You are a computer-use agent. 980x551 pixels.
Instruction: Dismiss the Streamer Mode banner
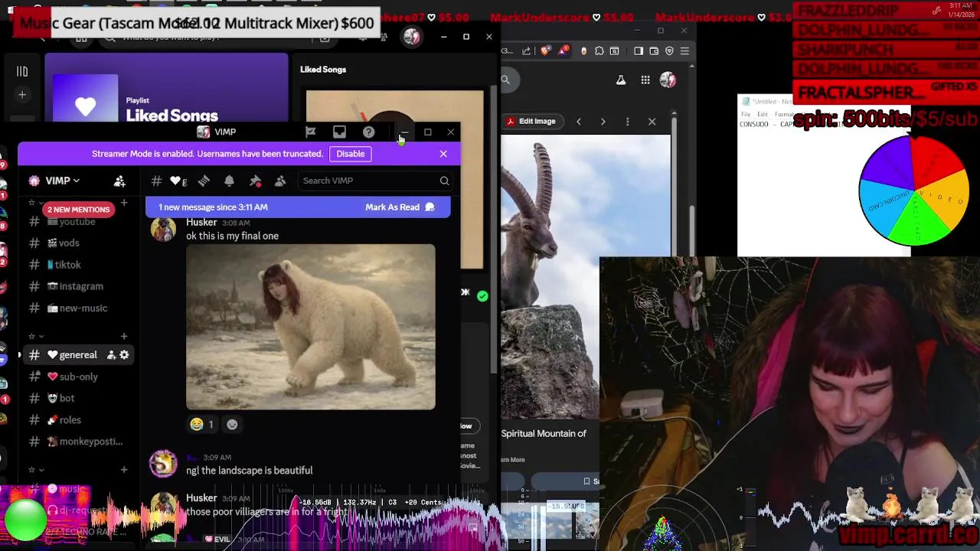click(x=443, y=154)
